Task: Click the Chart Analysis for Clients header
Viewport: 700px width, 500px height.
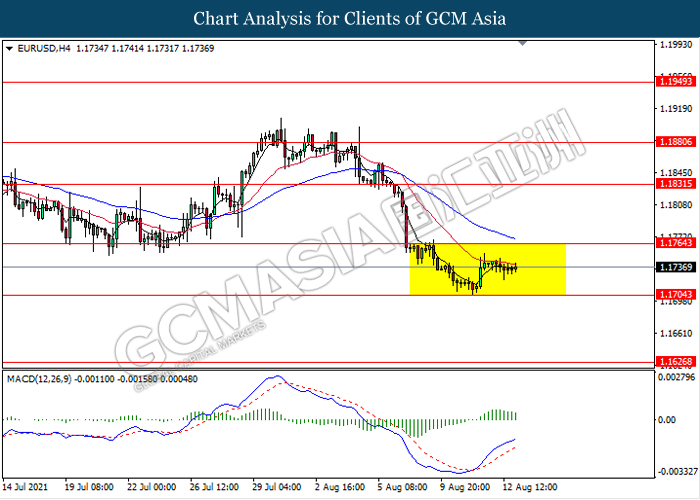Action: (350, 19)
